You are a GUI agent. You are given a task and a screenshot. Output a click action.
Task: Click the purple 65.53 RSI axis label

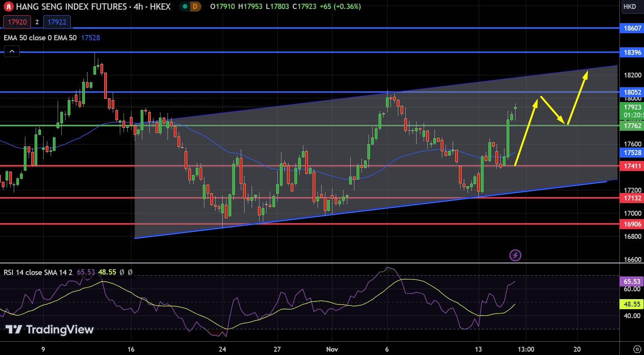coord(632,281)
